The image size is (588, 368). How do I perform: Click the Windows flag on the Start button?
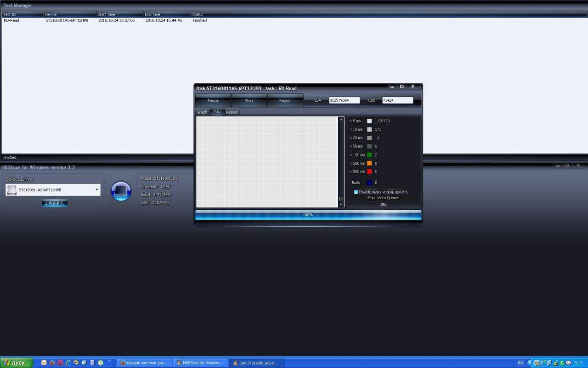(x=6, y=363)
